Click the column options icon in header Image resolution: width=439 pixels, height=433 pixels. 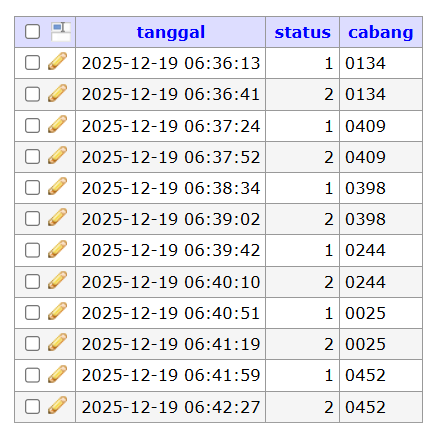pos(61,32)
